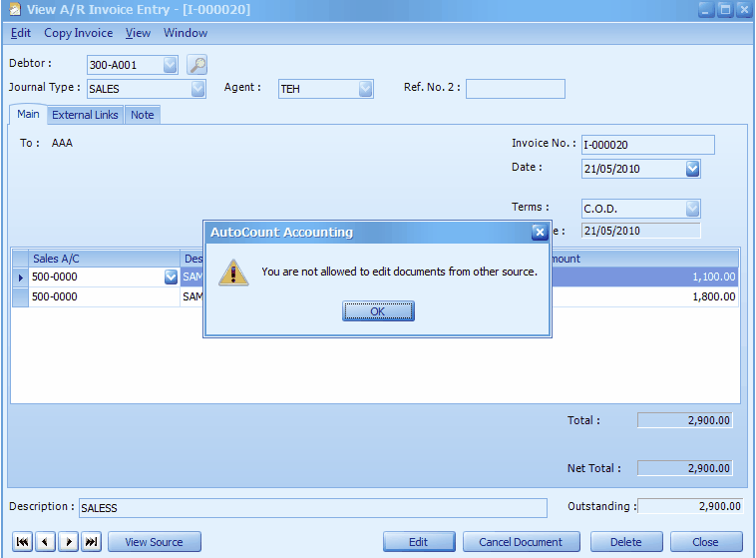Click the amount cell 1,100.00
The width and height of the screenshot is (756, 558).
point(645,278)
